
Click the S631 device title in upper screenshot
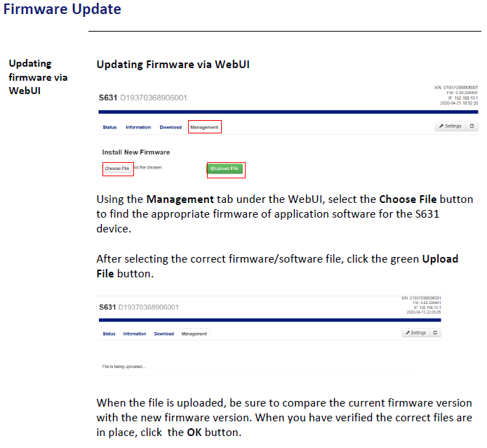(107, 97)
